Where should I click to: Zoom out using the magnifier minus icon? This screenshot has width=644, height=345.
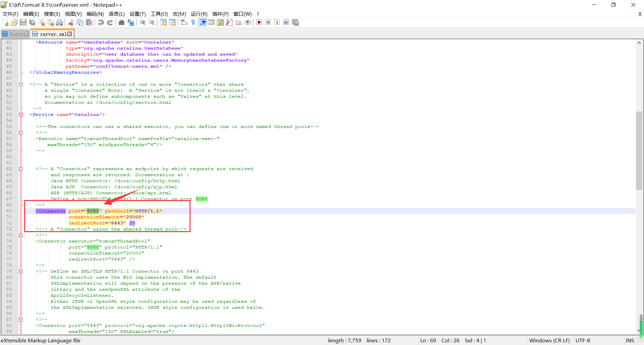click(152, 22)
